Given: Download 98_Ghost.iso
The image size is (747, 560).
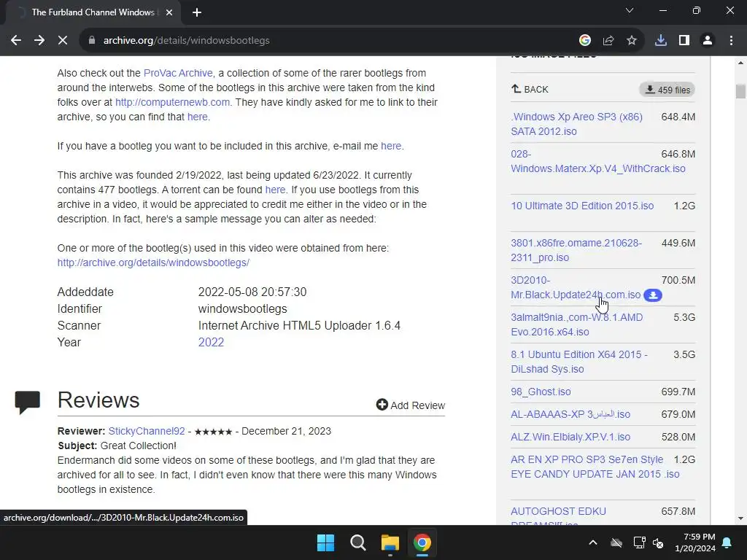Looking at the screenshot, I should 541,392.
